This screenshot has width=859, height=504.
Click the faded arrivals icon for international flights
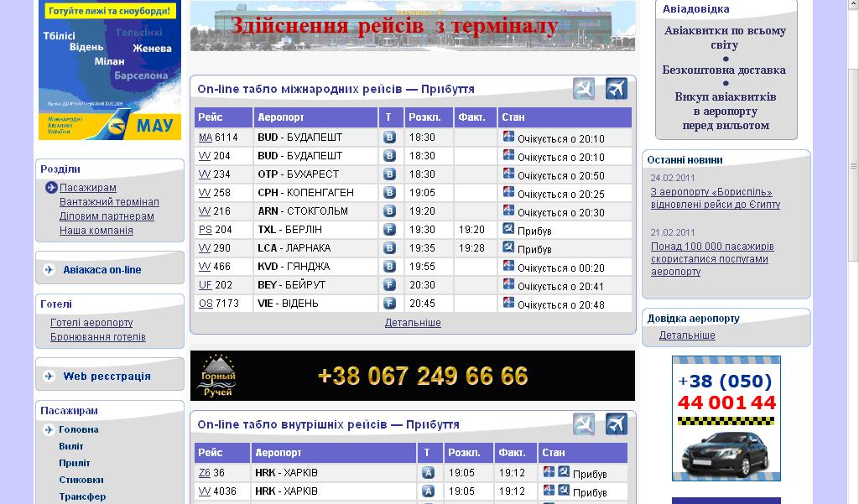tap(584, 89)
